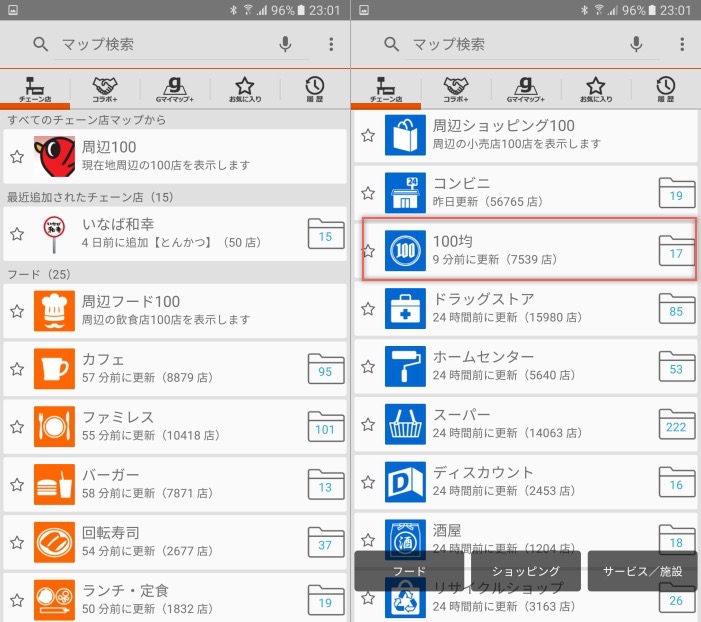Favorite スーパー with its star
The width and height of the screenshot is (701, 622).
[368, 424]
